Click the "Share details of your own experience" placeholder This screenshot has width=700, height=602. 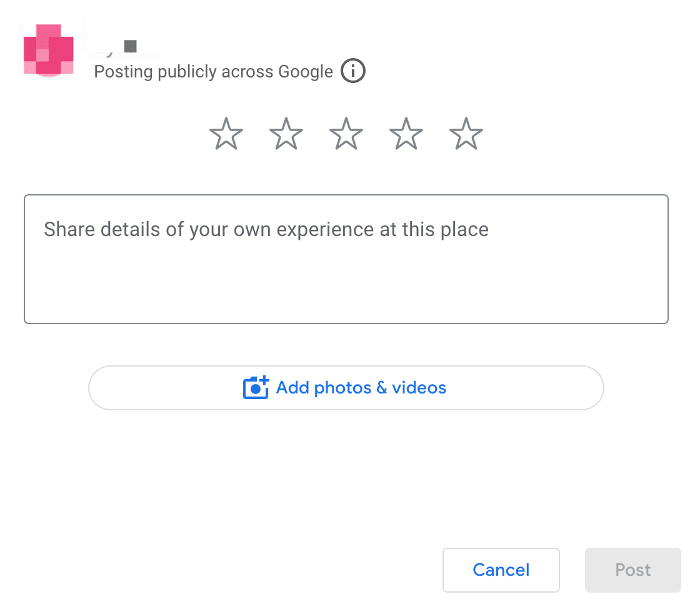pyautogui.click(x=266, y=230)
